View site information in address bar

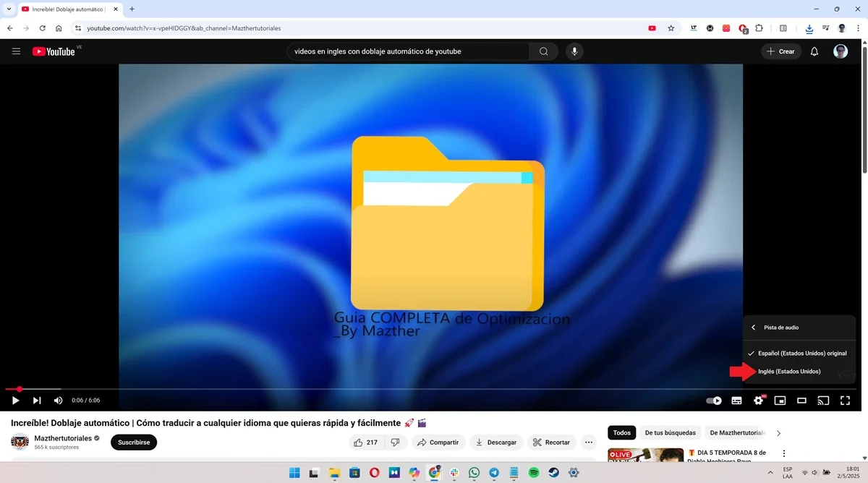pos(78,28)
